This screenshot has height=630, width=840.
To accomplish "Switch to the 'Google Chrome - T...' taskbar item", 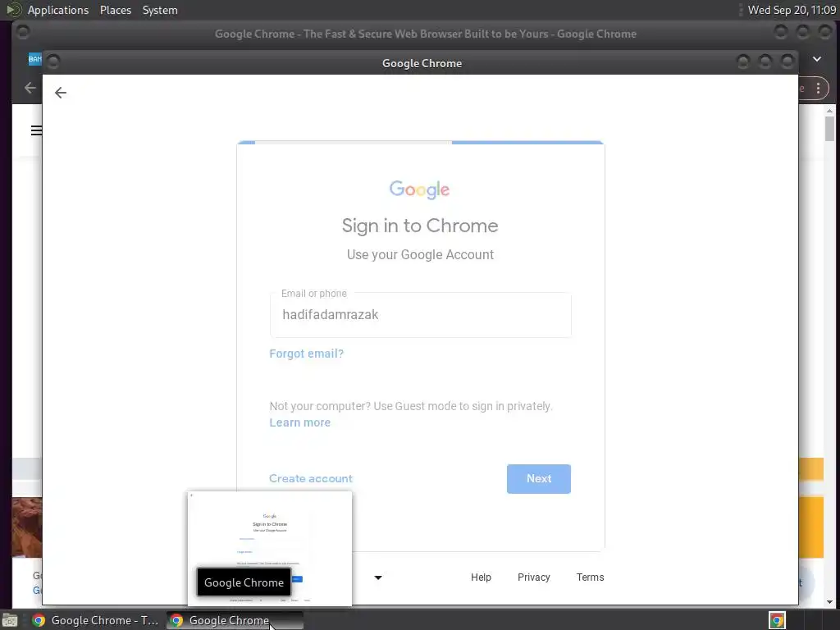I will point(94,620).
